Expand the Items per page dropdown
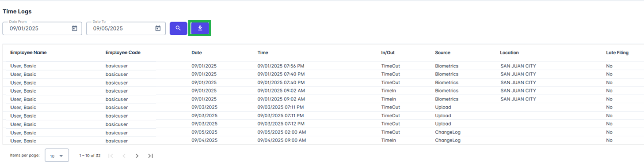This screenshot has height=164, width=644. point(57,156)
